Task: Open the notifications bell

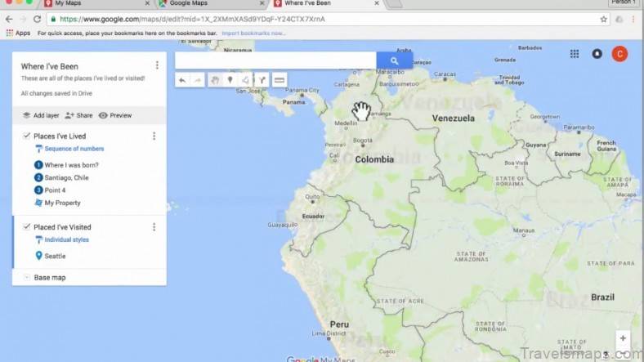Action: point(597,54)
